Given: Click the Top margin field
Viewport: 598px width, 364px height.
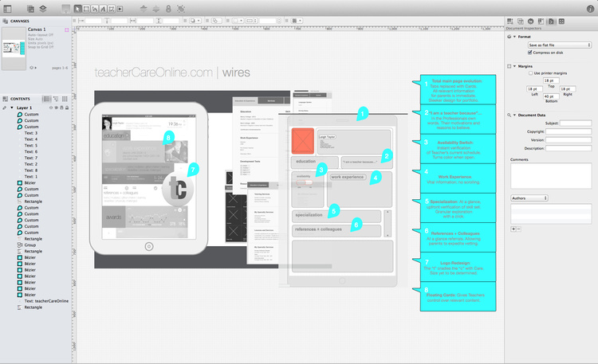Looking at the screenshot, I should [551, 80].
